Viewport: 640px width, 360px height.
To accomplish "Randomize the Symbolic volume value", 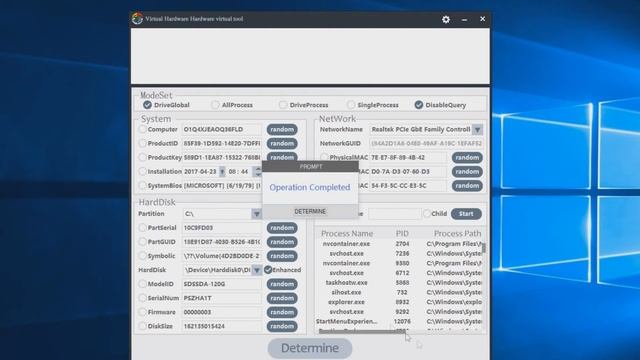I will pos(282,256).
